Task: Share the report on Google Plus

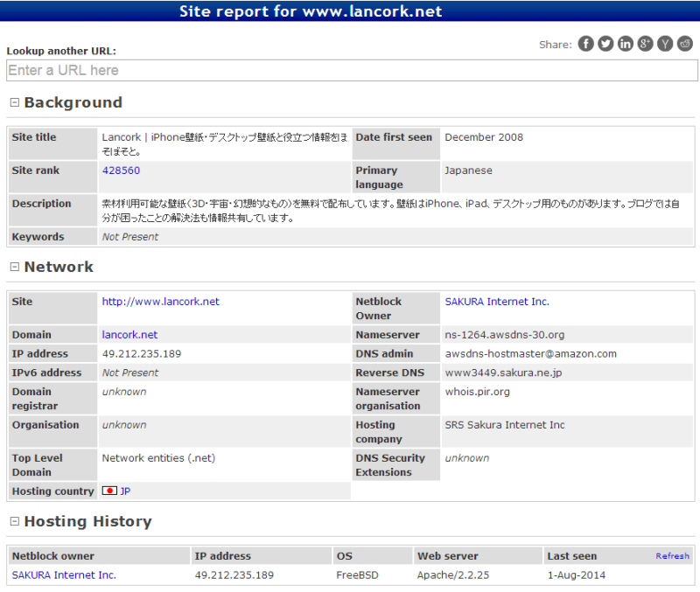Action: 645,44
